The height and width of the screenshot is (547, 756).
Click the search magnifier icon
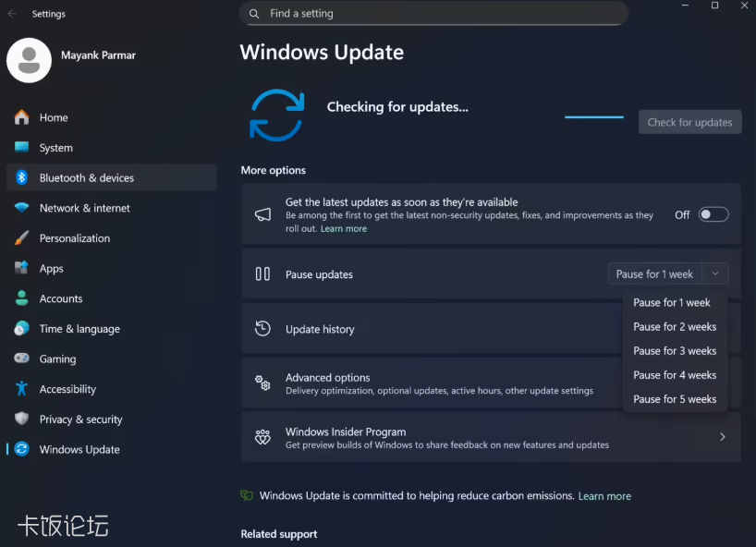[x=254, y=14]
